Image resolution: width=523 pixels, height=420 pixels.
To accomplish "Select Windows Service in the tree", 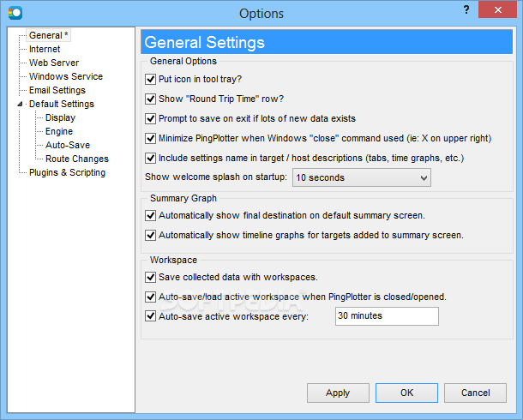I will pos(66,76).
